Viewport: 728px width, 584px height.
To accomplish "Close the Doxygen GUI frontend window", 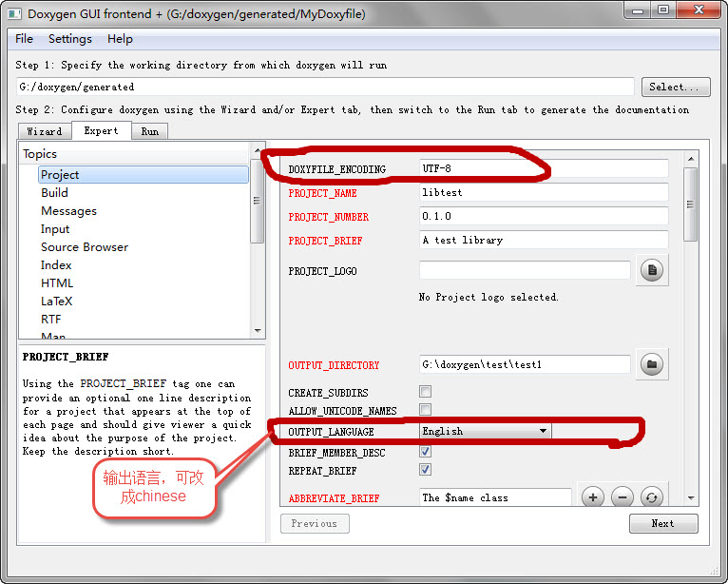I will (699, 10).
